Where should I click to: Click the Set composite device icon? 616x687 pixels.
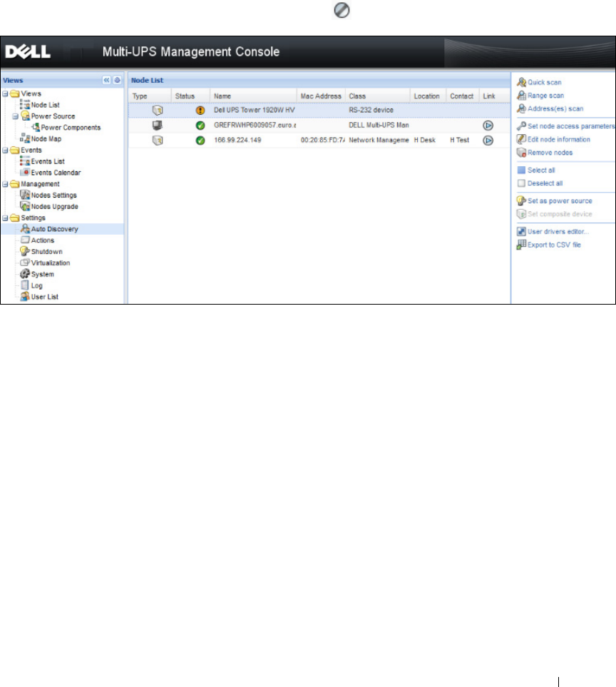click(x=521, y=214)
